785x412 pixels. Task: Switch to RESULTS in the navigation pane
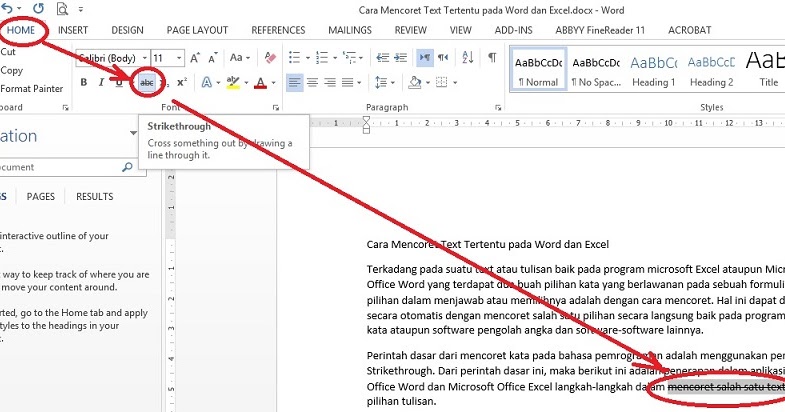[95, 197]
